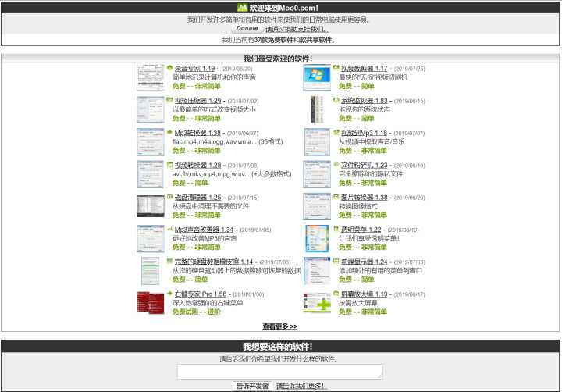
Task: Open the Mp3转换器 1.38 link
Action: (x=197, y=133)
